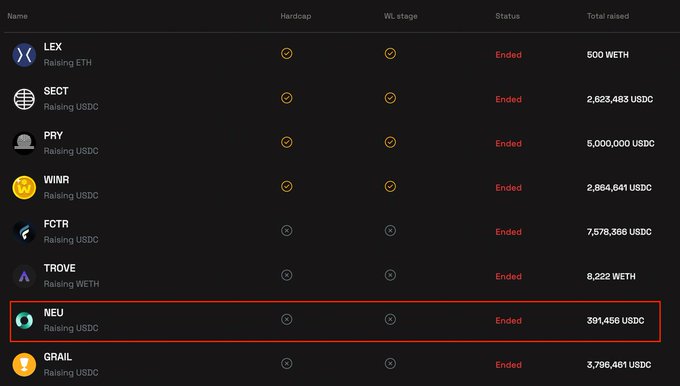Open the TROVE sale name link
Viewport: 680px width, 386px height.
coord(59,268)
